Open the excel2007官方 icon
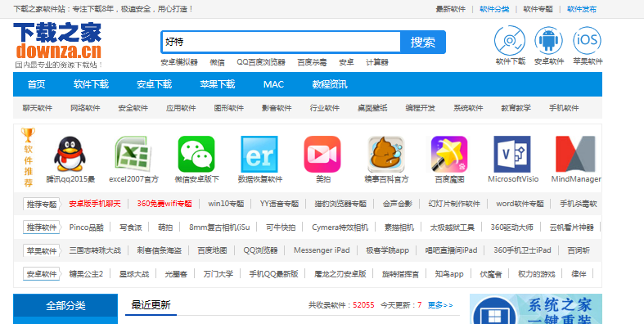644x324 pixels. click(133, 154)
